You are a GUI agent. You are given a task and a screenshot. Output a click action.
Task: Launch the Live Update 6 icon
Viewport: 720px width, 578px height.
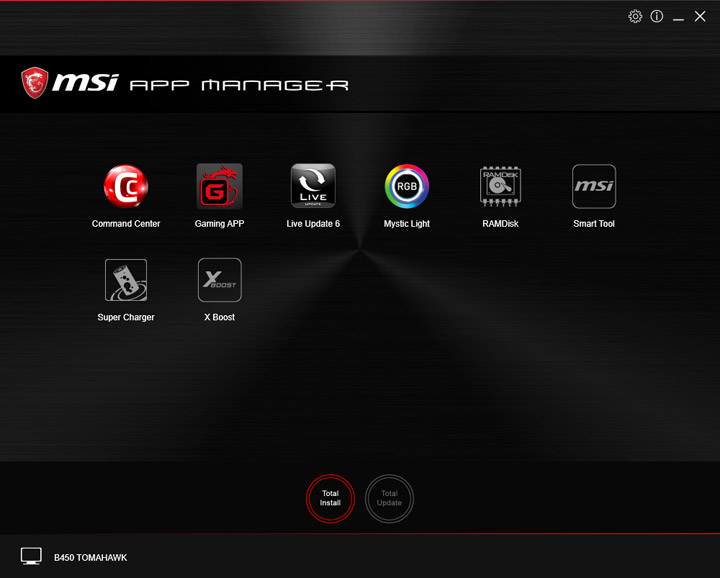313,186
